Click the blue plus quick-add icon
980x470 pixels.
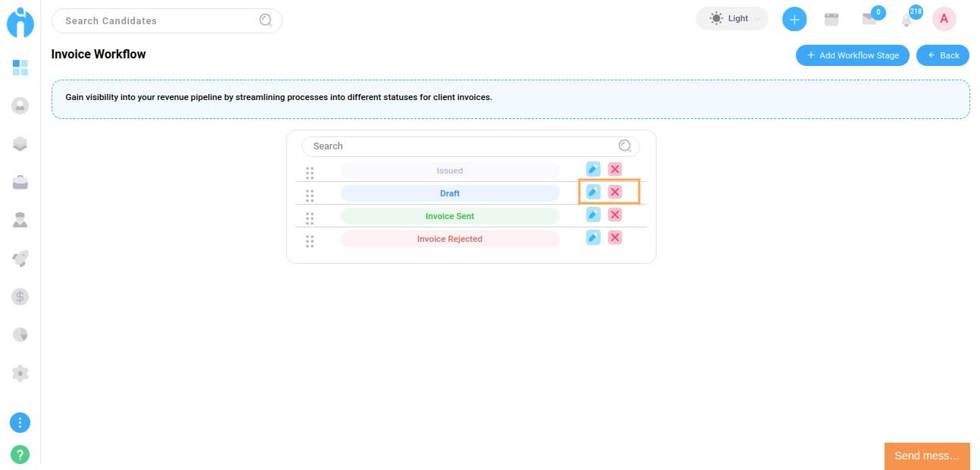794,19
